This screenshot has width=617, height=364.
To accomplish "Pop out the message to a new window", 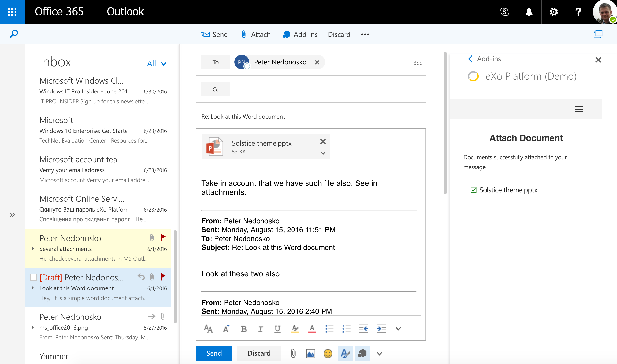I will coord(598,34).
